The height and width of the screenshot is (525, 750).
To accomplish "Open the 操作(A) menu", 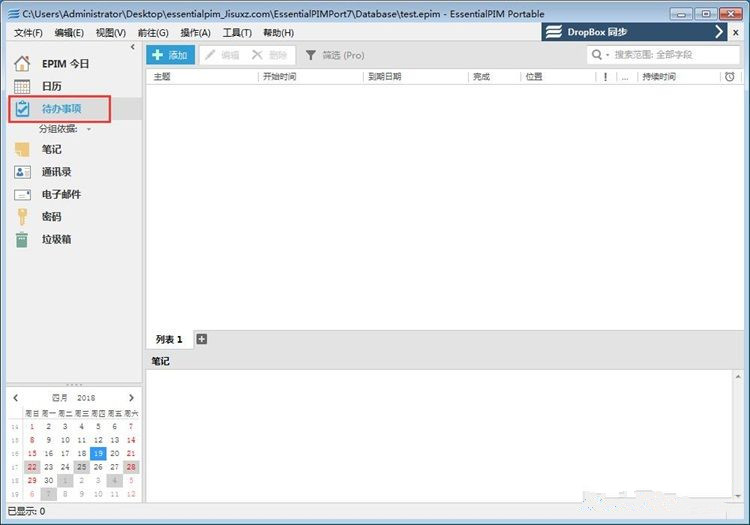I will coord(195,33).
